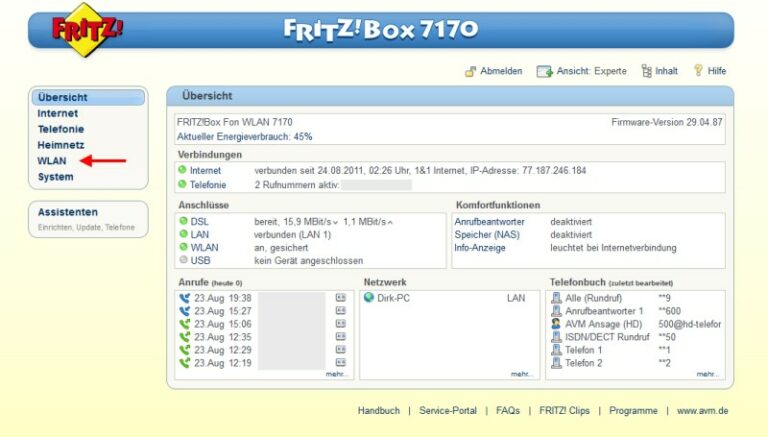Open the Speicher (NAS) link
Image resolution: width=768 pixels, height=437 pixels.
point(487,235)
